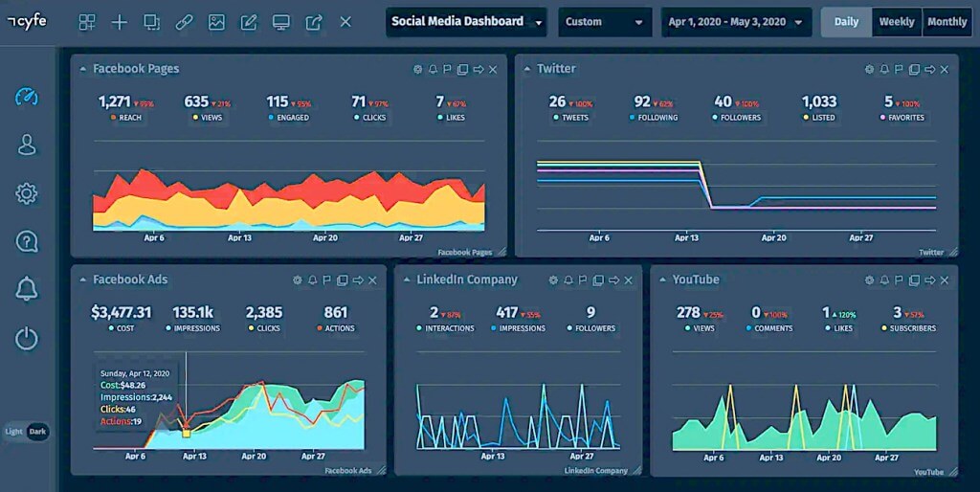Viewport: 980px width, 492px height.
Task: Click the Twitter widget settings gear
Action: click(869, 69)
